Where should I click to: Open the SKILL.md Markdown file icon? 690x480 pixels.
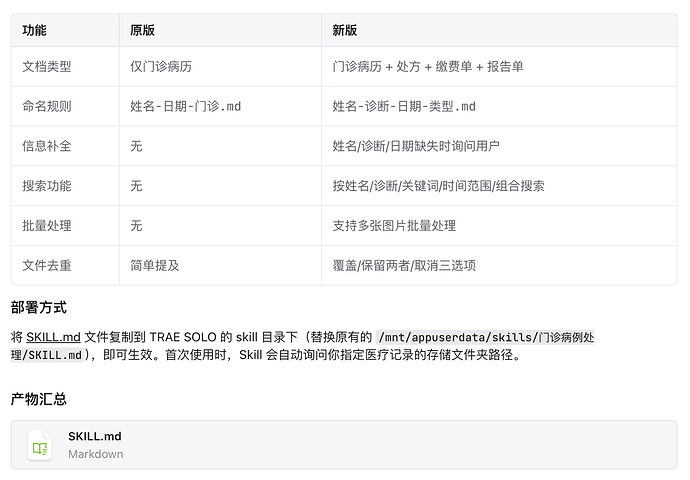click(40, 445)
